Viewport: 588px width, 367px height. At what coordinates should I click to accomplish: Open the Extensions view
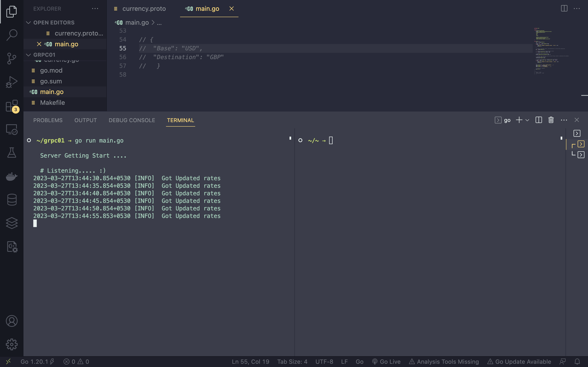[11, 106]
